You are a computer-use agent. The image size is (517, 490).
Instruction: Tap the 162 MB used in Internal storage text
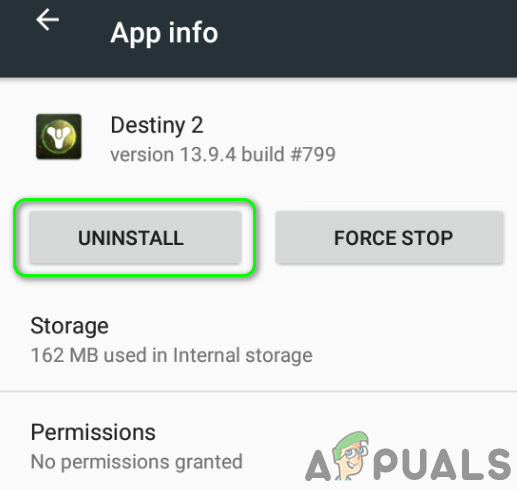171,355
